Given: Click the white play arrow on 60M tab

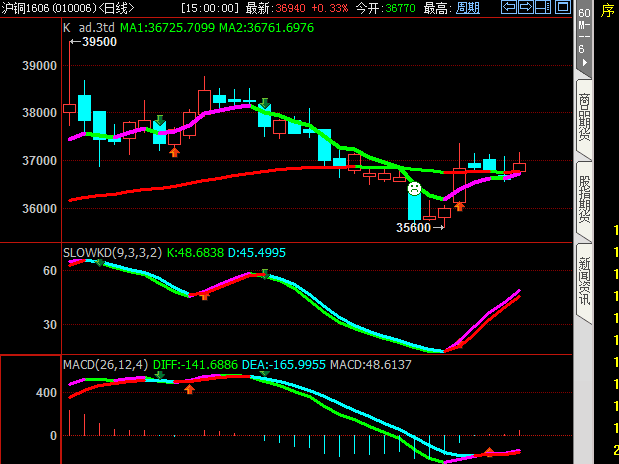Looking at the screenshot, I should pos(585,63).
